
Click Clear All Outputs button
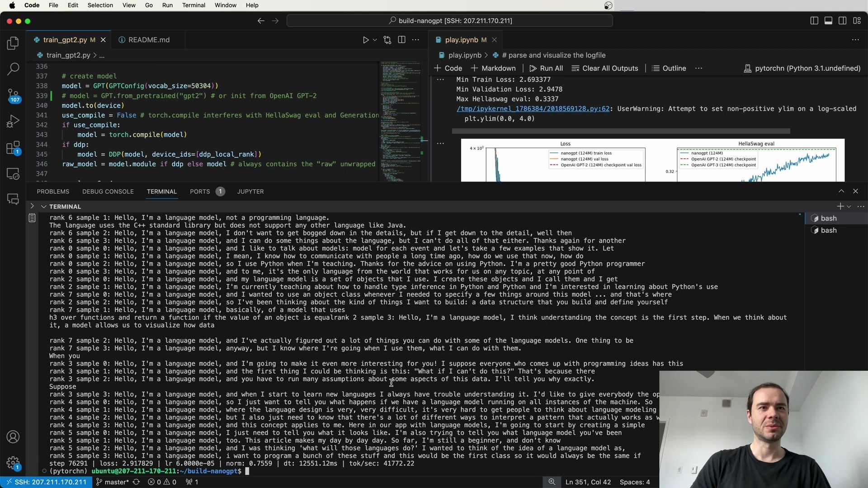[x=605, y=68]
